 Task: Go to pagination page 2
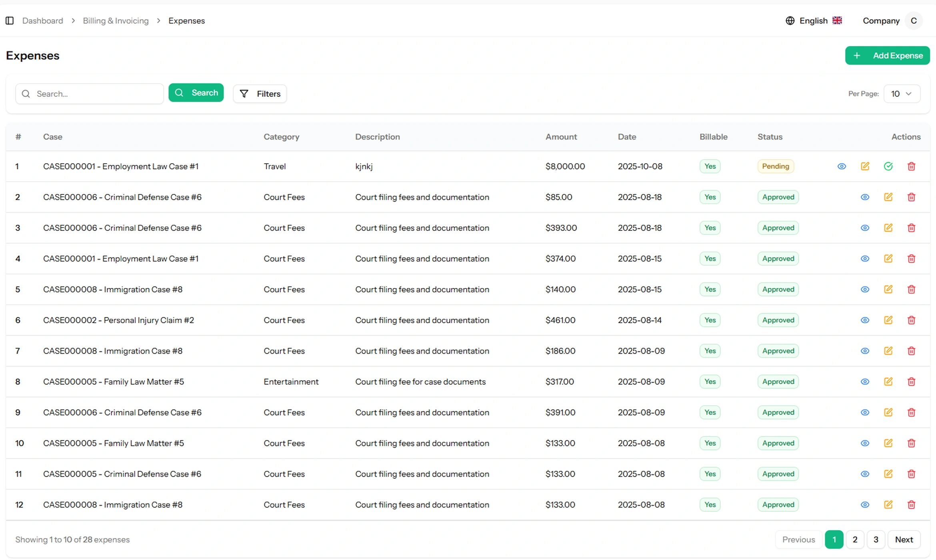click(x=855, y=539)
